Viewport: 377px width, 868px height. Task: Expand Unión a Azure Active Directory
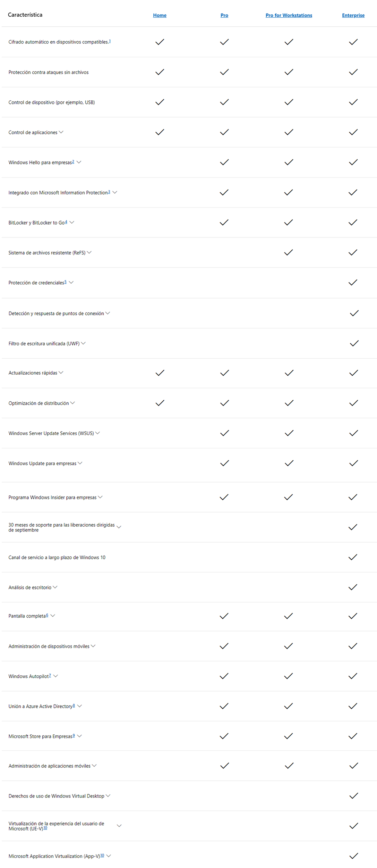(79, 706)
